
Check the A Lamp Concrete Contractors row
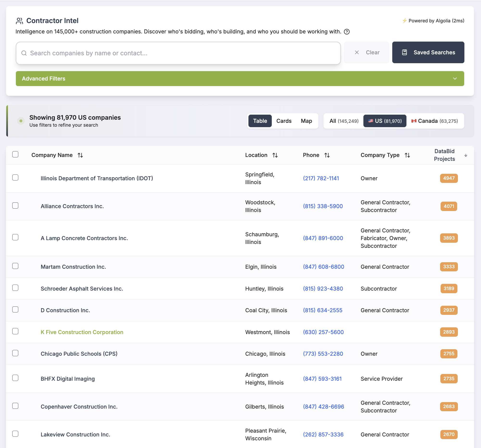click(x=15, y=237)
